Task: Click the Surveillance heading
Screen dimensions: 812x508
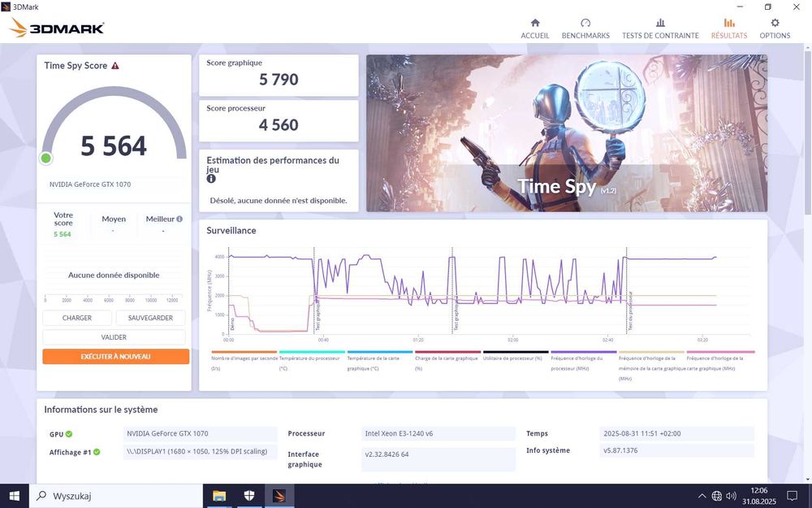Action: (x=231, y=231)
